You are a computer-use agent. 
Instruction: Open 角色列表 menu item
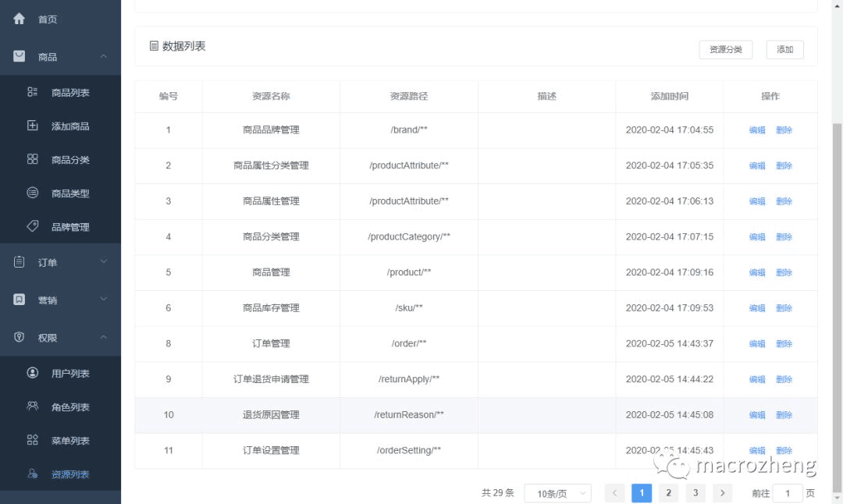(x=60, y=406)
